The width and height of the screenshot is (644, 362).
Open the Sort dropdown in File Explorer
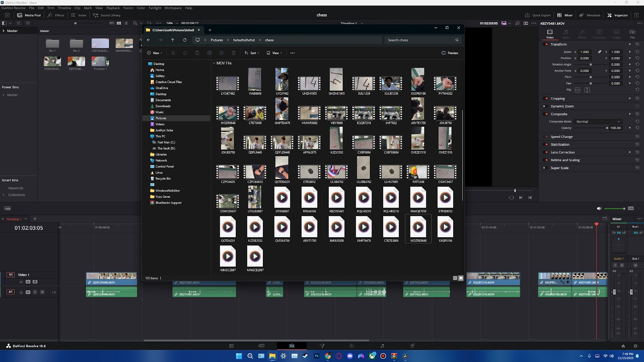pos(252,53)
